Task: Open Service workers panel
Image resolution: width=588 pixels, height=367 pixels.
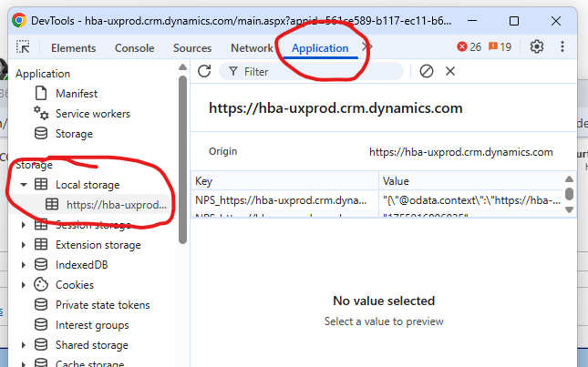Action: [x=93, y=114]
